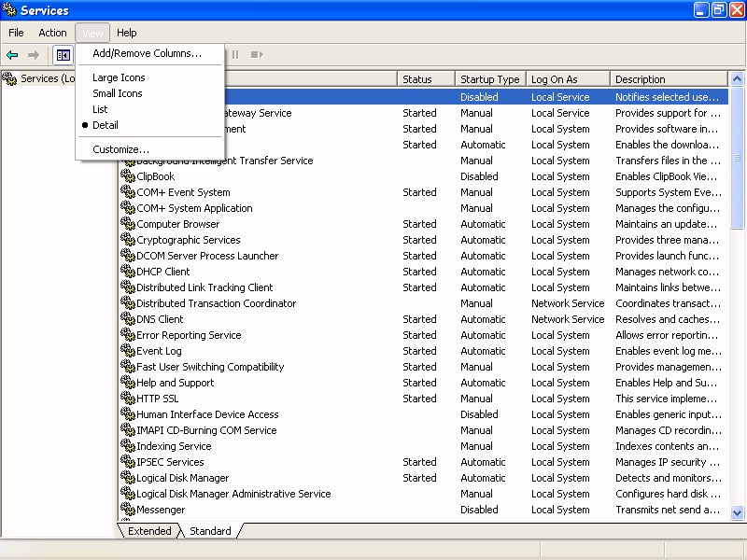
Task: Sort by the Description column header
Action: pyautogui.click(x=669, y=79)
